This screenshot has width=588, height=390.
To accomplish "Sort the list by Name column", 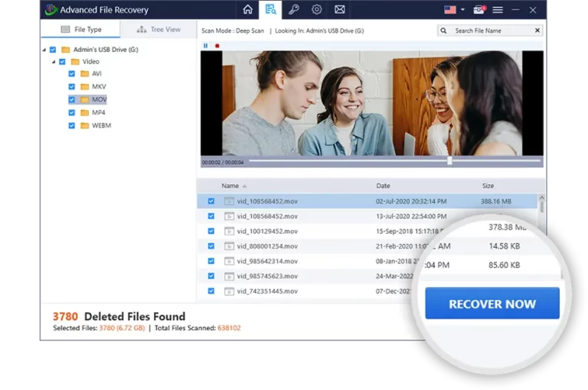I will (x=230, y=186).
